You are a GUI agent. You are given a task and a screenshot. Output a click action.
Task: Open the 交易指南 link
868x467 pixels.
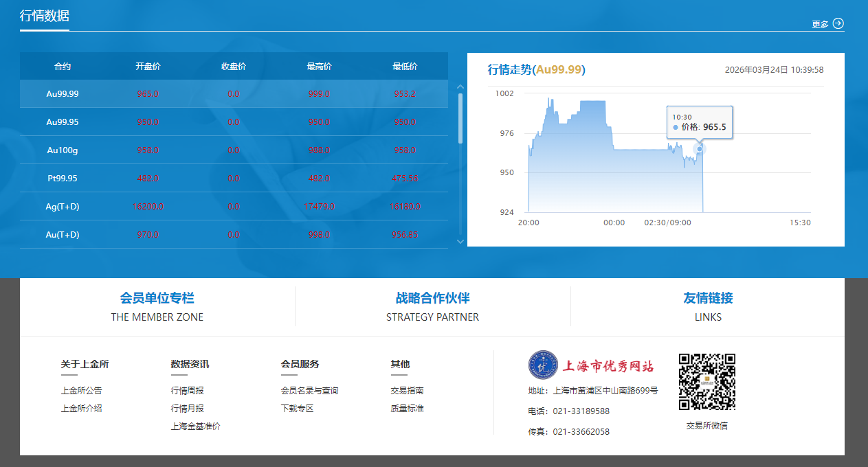click(x=408, y=391)
